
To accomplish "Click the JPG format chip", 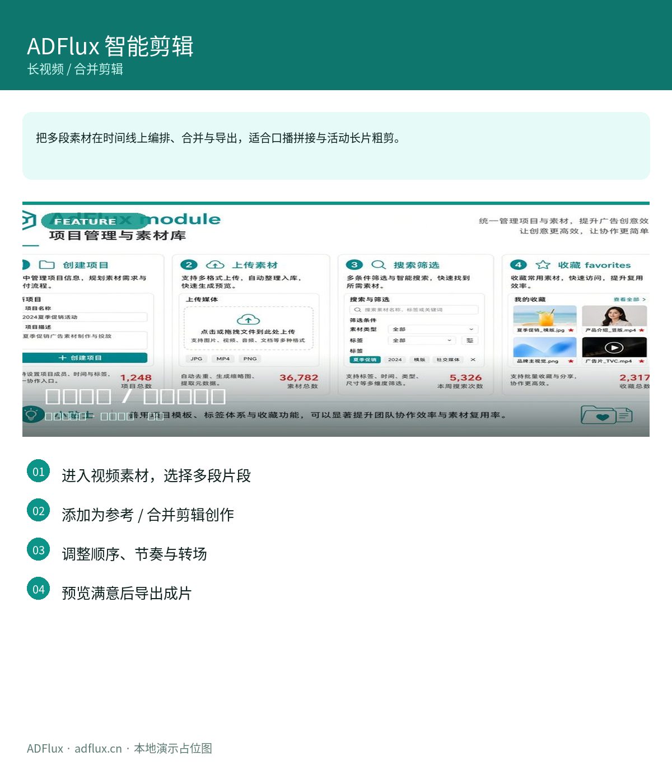I will coord(196,358).
